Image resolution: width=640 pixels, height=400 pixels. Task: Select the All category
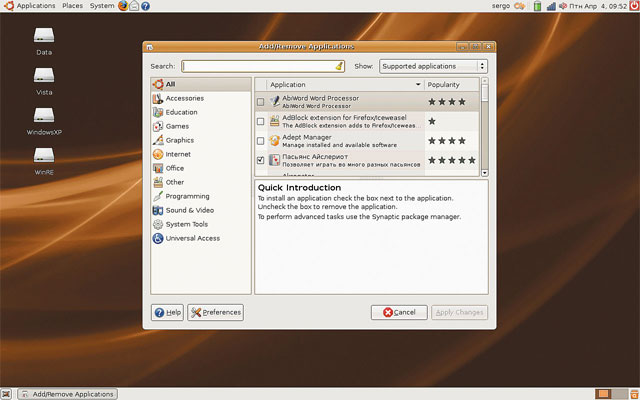tap(201, 84)
